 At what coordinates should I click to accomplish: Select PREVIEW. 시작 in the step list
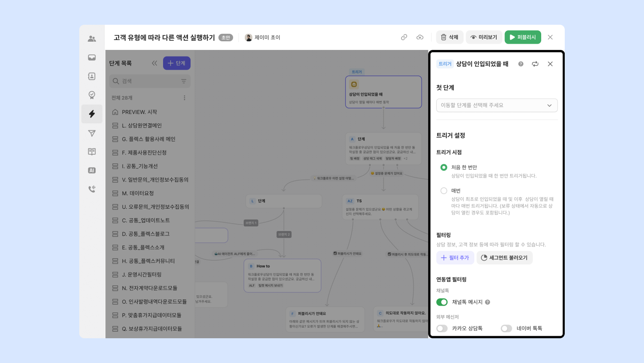click(150, 112)
